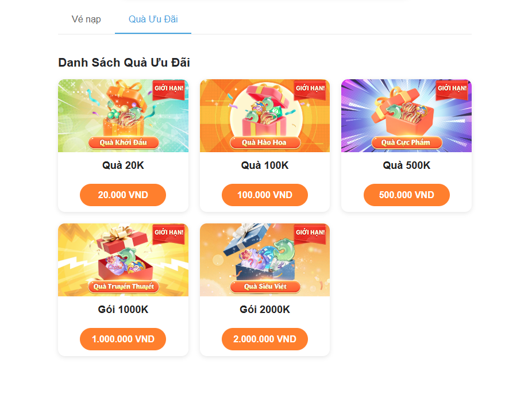Purchase the 500.000 VND gift
This screenshot has height=398, width=532.
pyautogui.click(x=406, y=195)
